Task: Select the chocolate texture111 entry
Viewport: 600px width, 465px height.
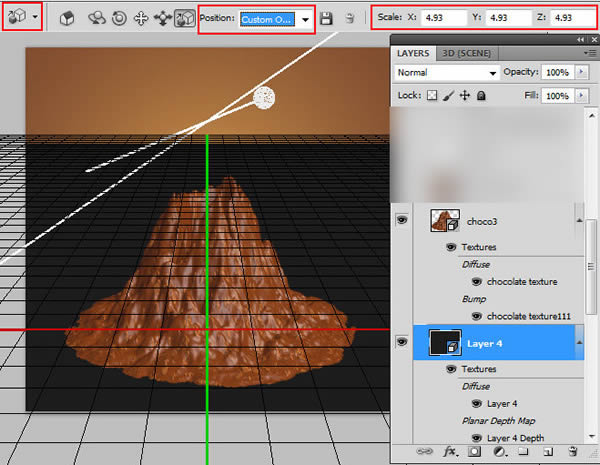Action: pyautogui.click(x=529, y=316)
